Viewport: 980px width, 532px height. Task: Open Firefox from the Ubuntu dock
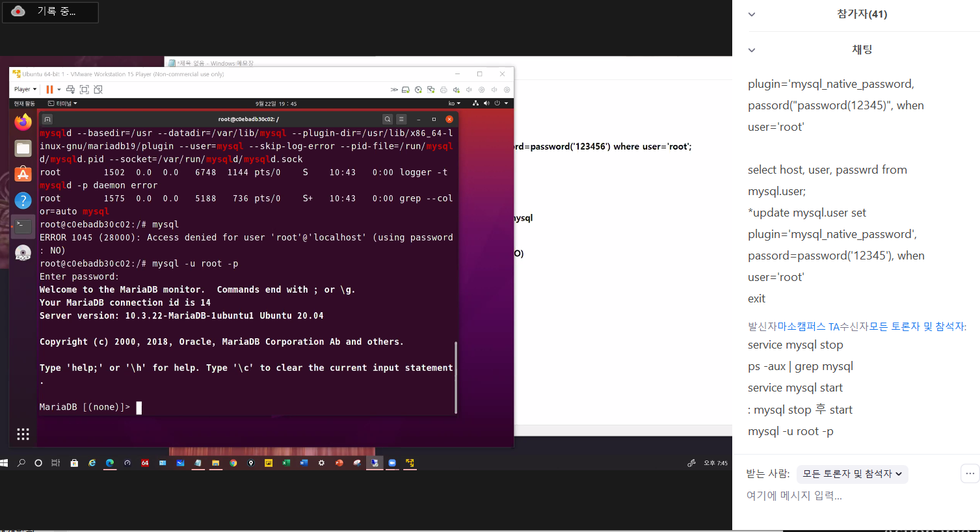(x=23, y=122)
